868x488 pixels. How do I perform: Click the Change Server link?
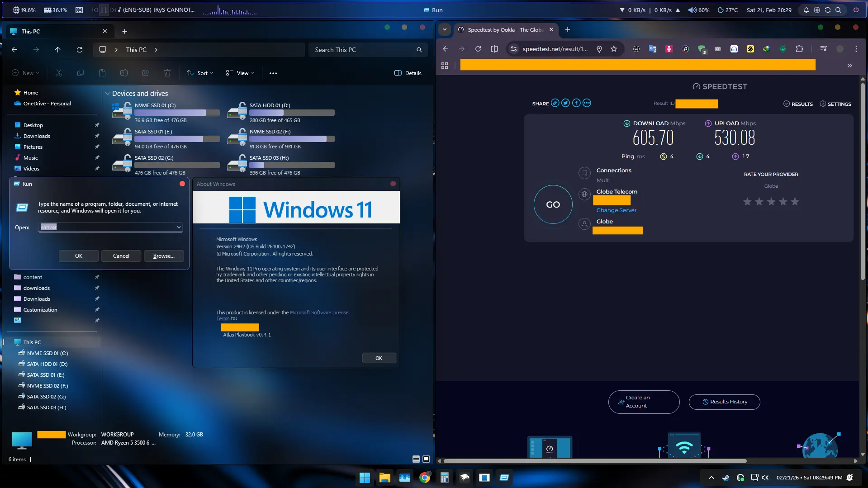pos(616,210)
